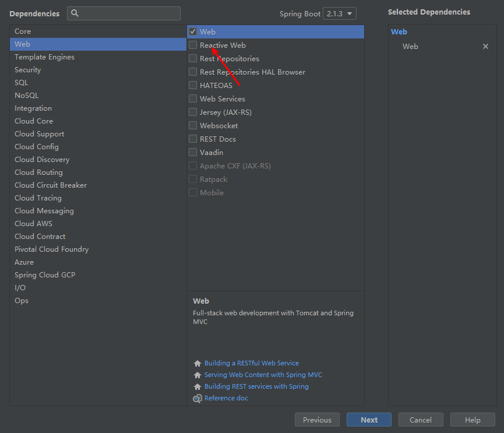The height and width of the screenshot is (433, 504).
Task: Choose the Cloud Discovery category
Action: point(42,160)
